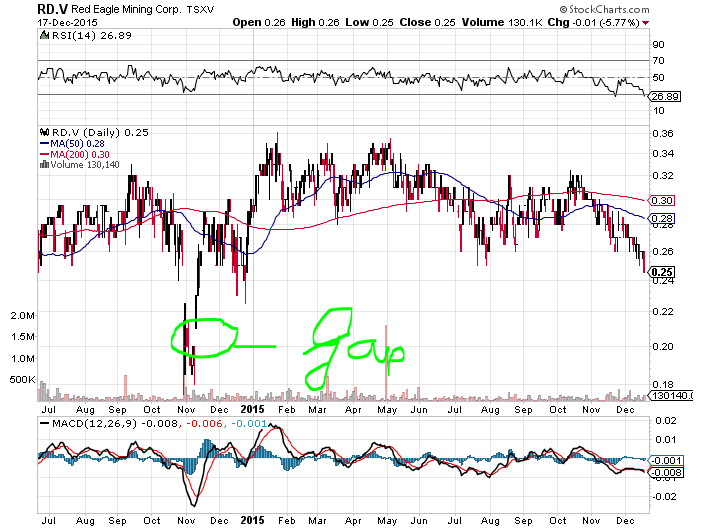This screenshot has width=726, height=531.
Task: Click the Red Eagle Mining Corp. company name
Action: pos(126,9)
